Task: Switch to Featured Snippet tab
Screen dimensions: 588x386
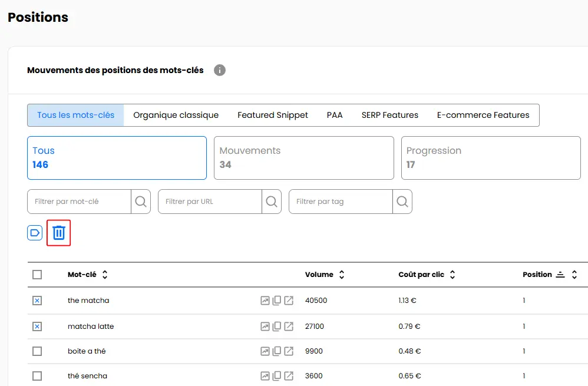Action: 273,115
